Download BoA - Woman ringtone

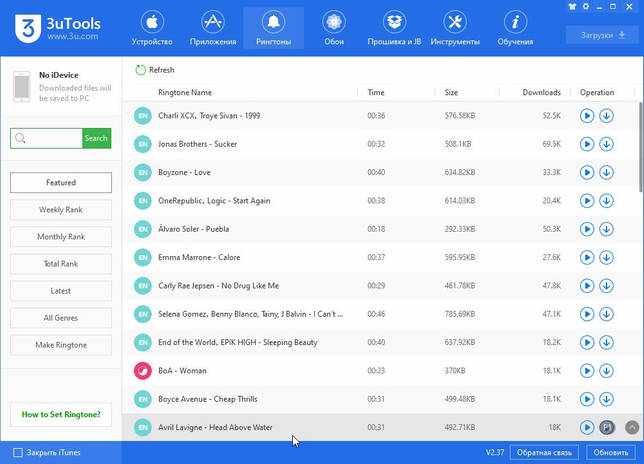606,371
